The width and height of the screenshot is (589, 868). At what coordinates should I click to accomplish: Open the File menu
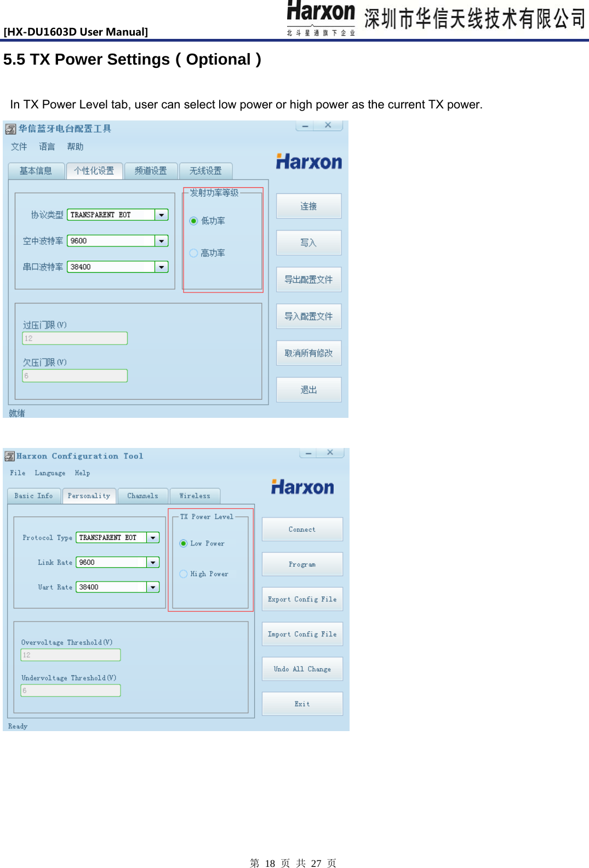pyautogui.click(x=18, y=473)
